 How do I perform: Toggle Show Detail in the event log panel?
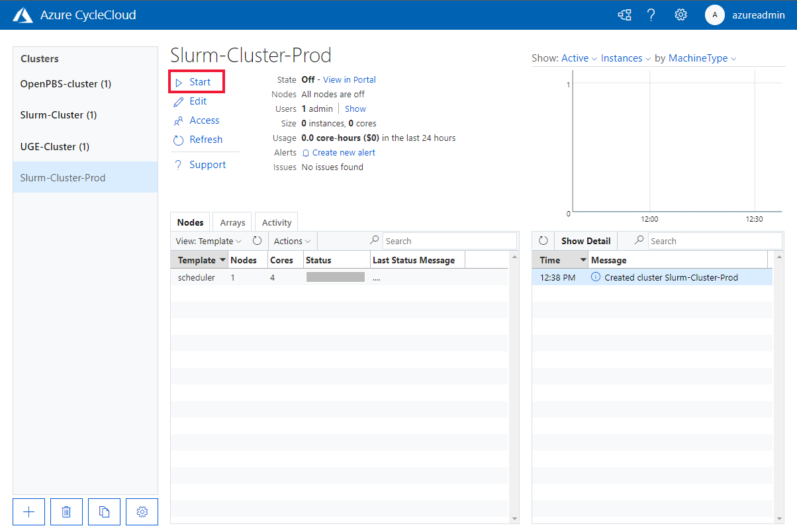[x=585, y=240]
